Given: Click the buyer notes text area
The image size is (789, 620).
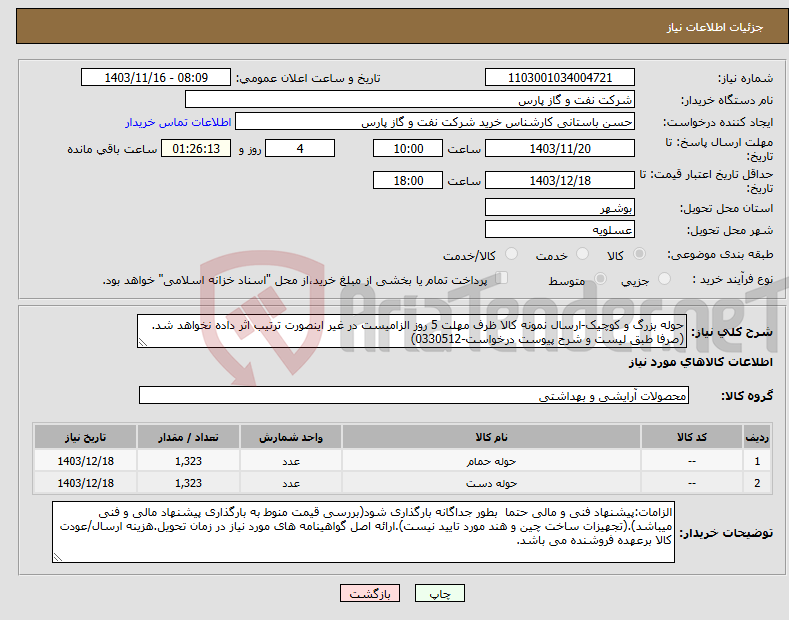Looking at the screenshot, I should pyautogui.click(x=363, y=532).
